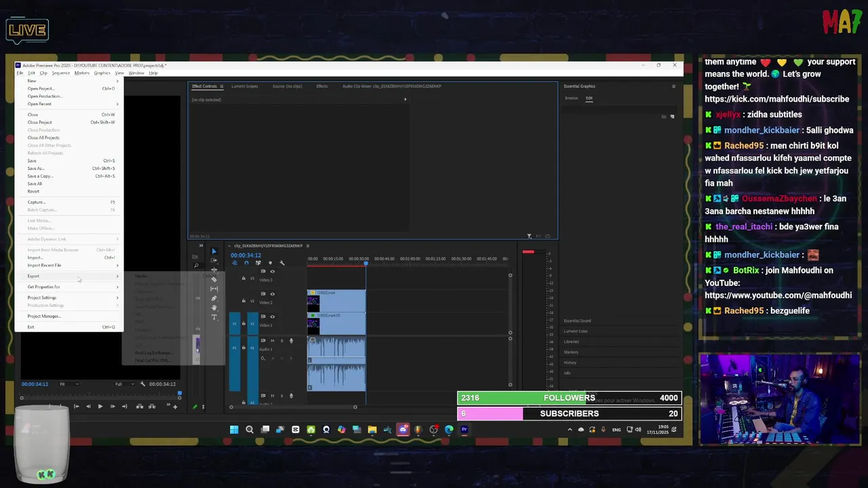Open timeline sequence panel menu icon
This screenshot has width=868, height=488.
tap(307, 245)
